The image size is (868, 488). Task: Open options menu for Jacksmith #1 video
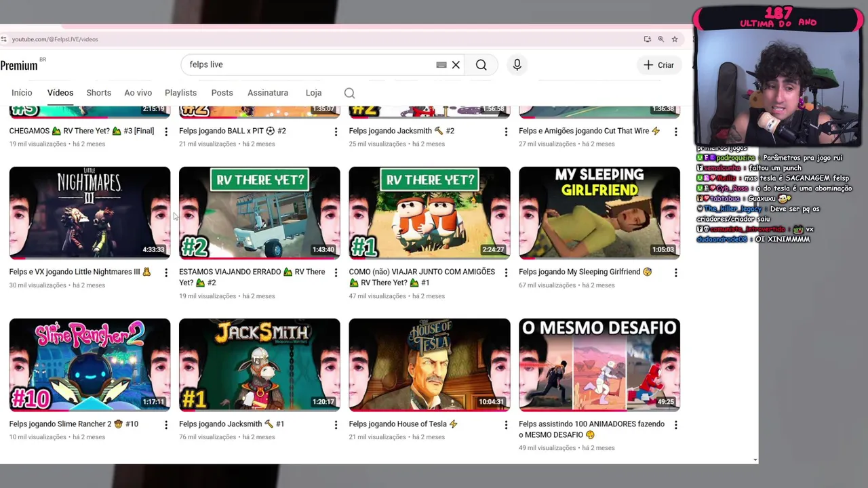coord(336,425)
